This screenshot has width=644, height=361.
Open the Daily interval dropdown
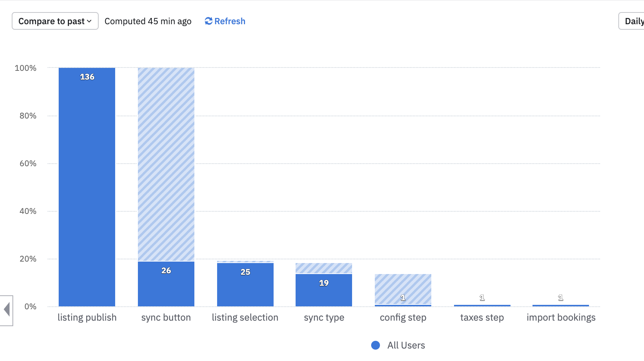pyautogui.click(x=633, y=21)
